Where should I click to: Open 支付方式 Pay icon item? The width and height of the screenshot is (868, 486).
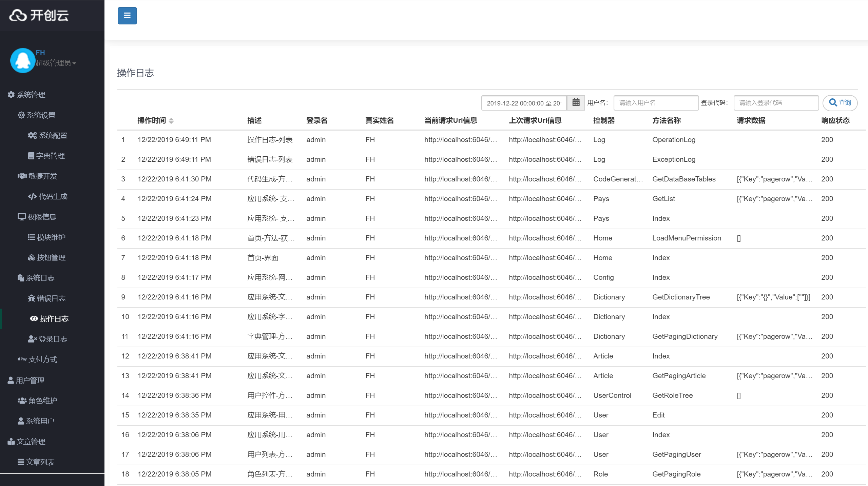(x=37, y=359)
